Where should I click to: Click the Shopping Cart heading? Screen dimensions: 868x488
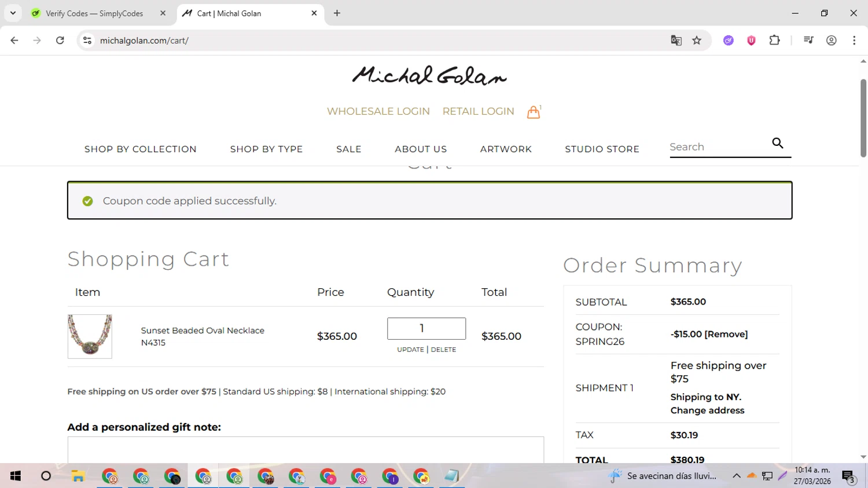pyautogui.click(x=148, y=259)
